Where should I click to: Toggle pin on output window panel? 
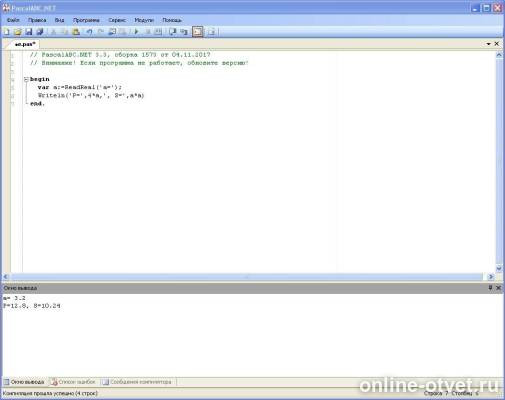pyautogui.click(x=490, y=287)
